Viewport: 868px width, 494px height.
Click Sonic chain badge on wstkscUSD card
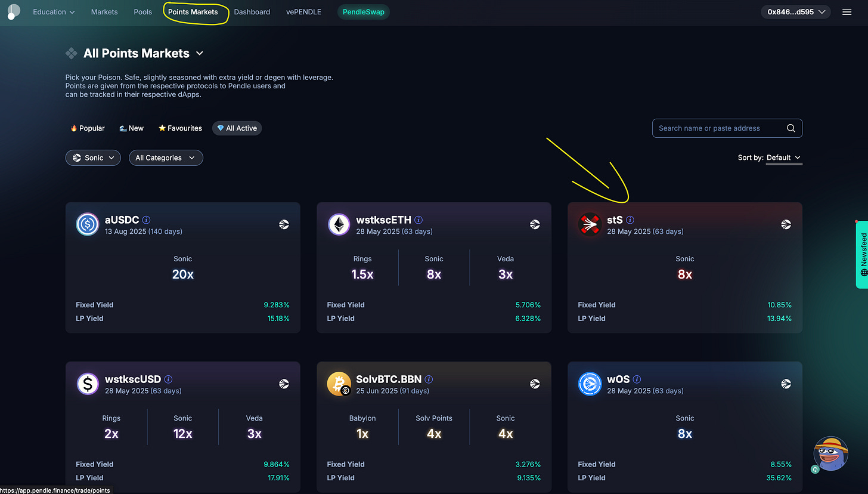point(284,384)
